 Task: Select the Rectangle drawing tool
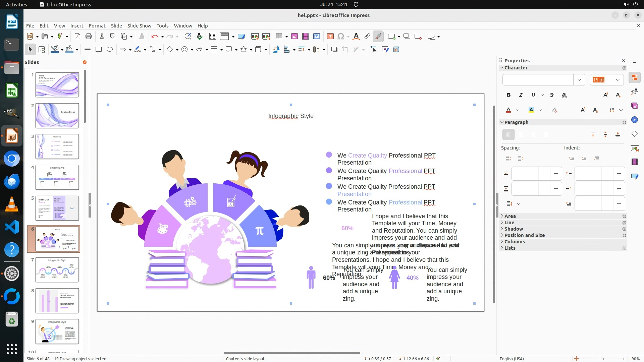[x=99, y=50]
